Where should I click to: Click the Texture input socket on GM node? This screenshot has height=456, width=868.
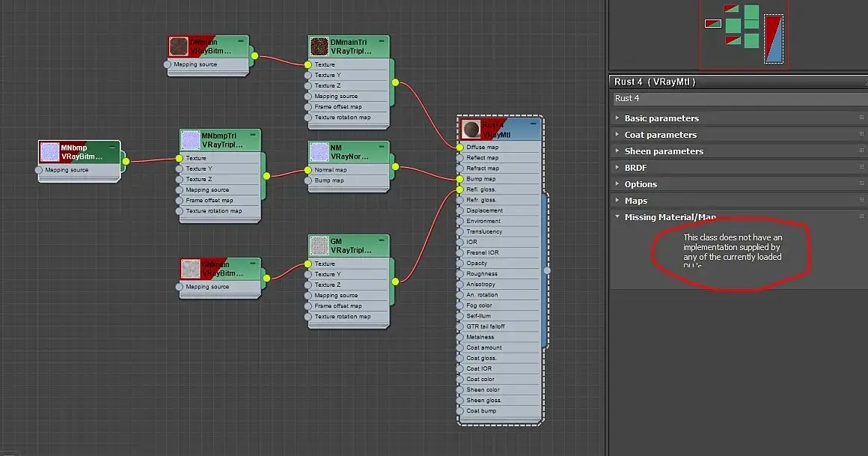308,264
